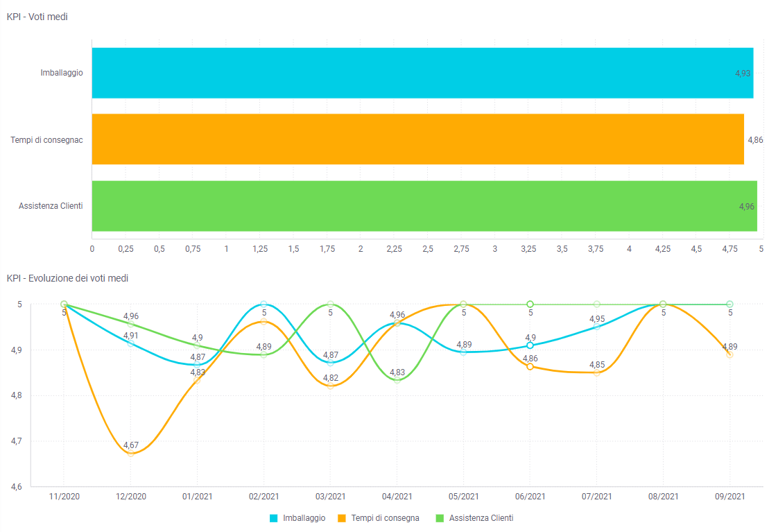Click the 'KPI - Voti medi' chart title
The image size is (769, 532).
(x=37, y=17)
